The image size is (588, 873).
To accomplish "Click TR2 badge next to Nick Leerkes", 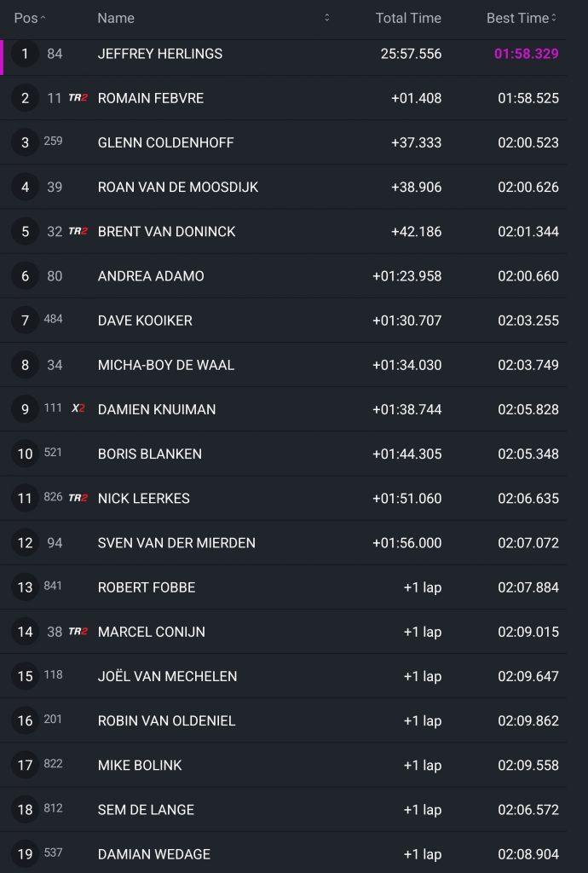I will (x=78, y=498).
